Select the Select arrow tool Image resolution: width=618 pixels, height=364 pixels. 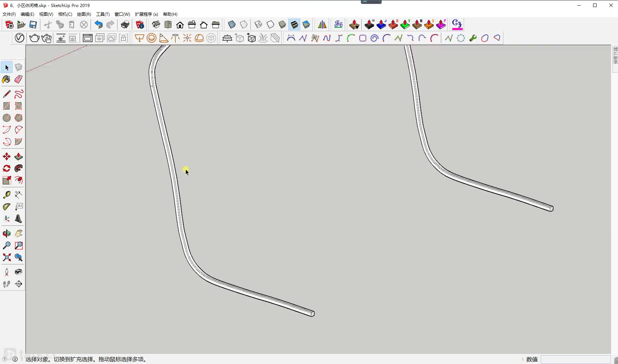pyautogui.click(x=7, y=67)
